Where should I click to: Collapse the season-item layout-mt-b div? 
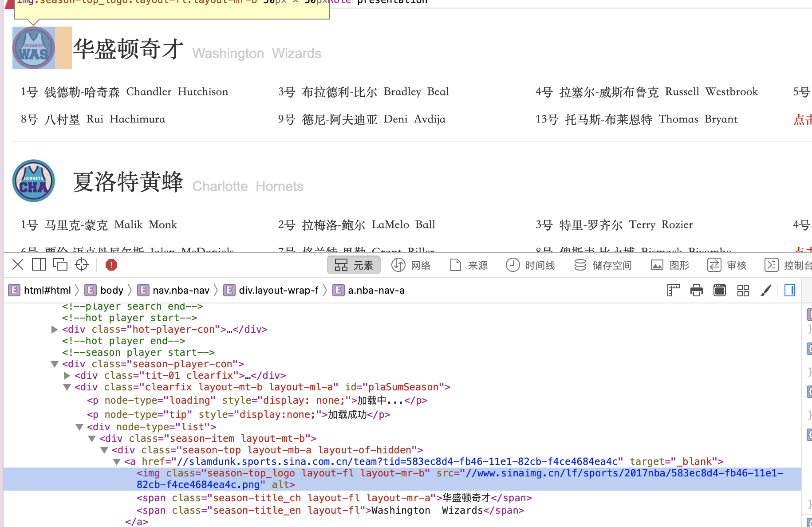pos(92,439)
